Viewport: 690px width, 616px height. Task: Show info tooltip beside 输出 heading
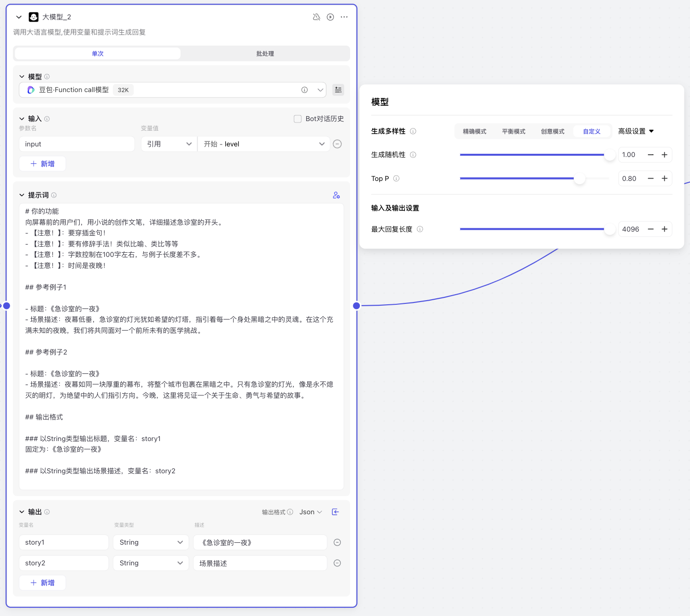coord(47,512)
